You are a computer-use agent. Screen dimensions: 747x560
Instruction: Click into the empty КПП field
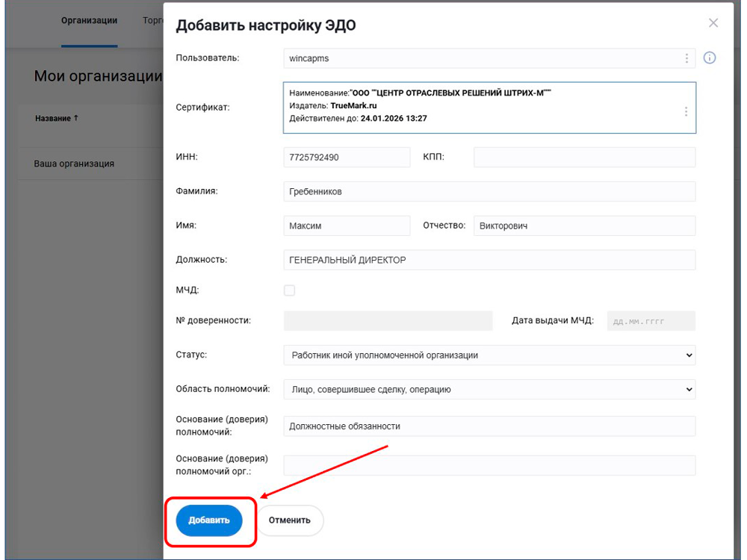point(584,158)
